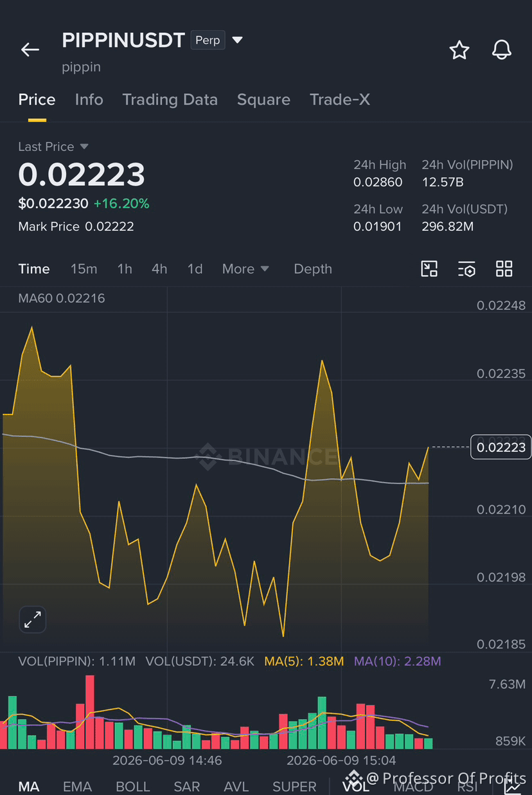Tap the large 0.02223 last price

(x=82, y=174)
